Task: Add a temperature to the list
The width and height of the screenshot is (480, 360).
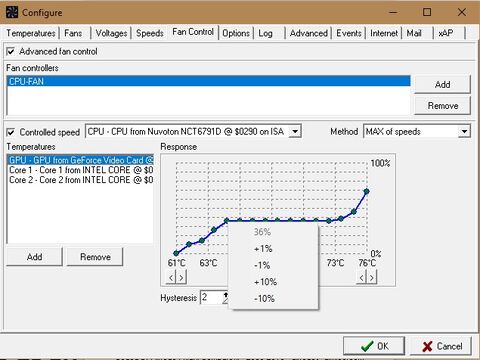Action: click(x=34, y=257)
